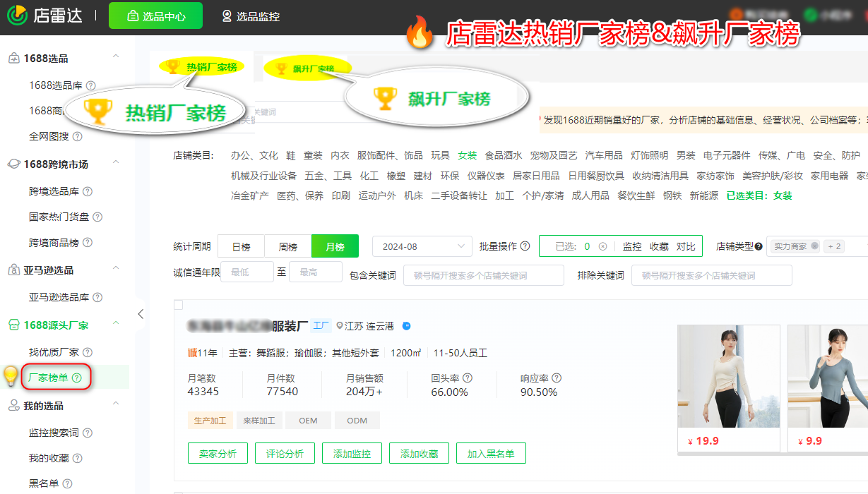This screenshot has height=494, width=868.
Task: Switch to the 热销厂家榜 tab
Action: (x=202, y=68)
